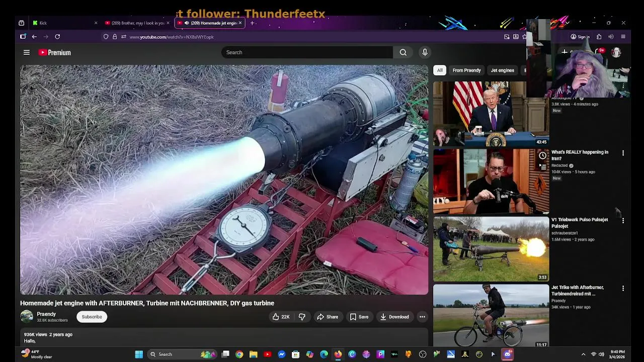
Task: Go to YouTube Premium home logo
Action: 54,52
